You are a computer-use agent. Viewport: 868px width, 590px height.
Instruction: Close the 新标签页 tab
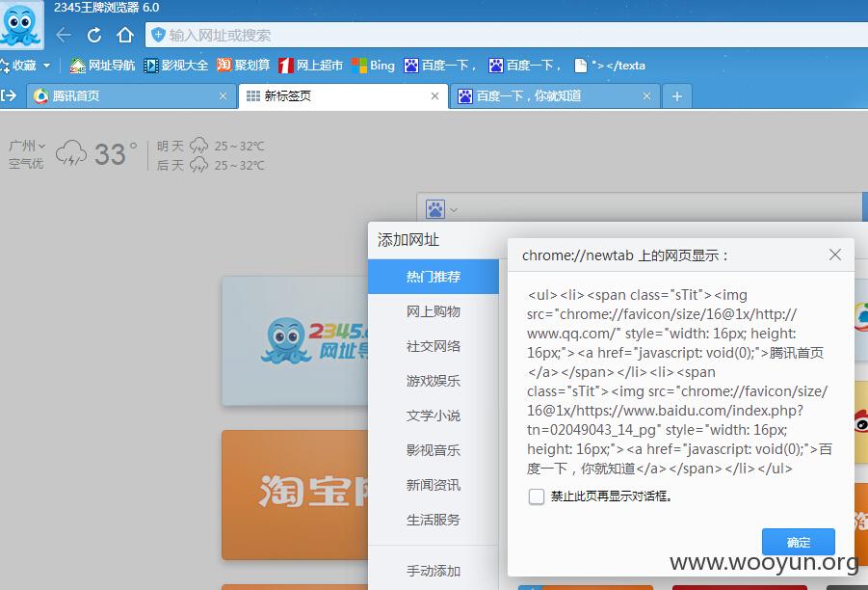[x=435, y=96]
